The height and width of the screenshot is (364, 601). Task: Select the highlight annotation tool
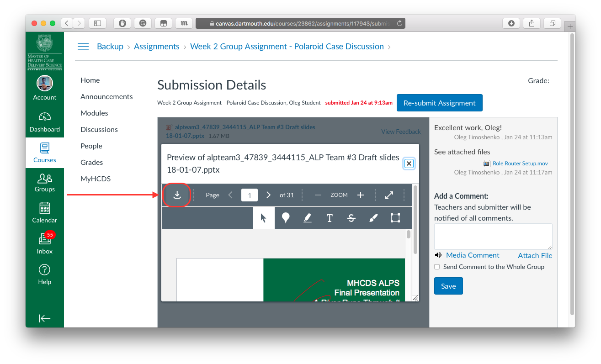click(307, 218)
